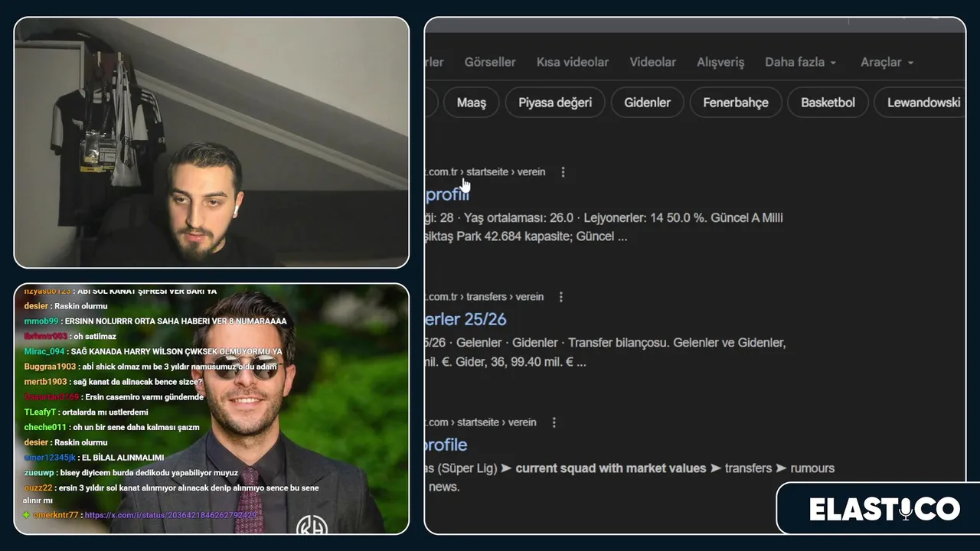This screenshot has width=980, height=551.
Task: Open the x.com status link in chat
Action: click(171, 515)
